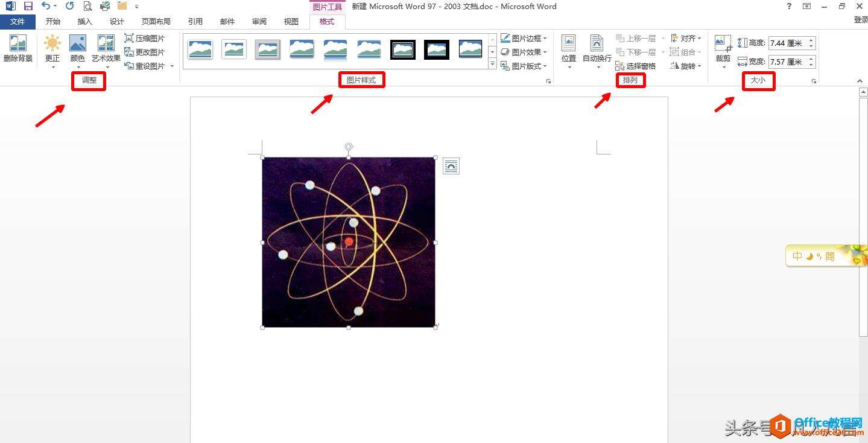Open 图片版式 (Picture Layout) dropdown
The height and width of the screenshot is (443, 868).
pos(524,66)
